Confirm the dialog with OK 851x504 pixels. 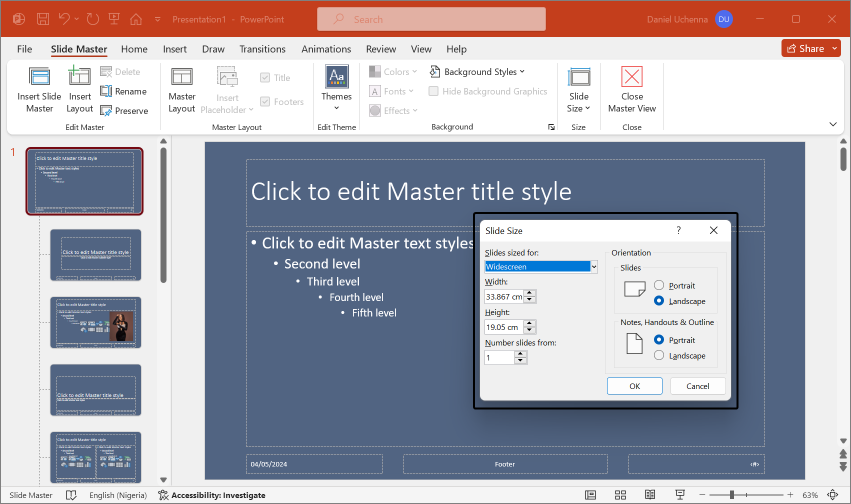click(x=634, y=386)
